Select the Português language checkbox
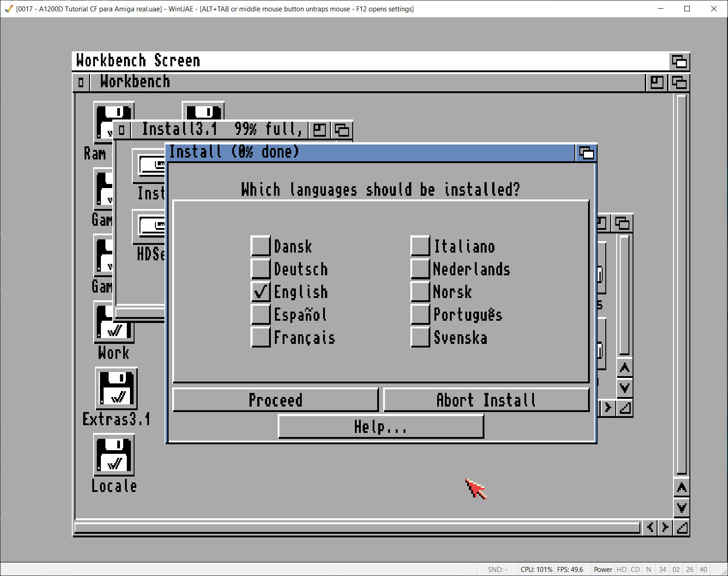The image size is (728, 576). [420, 314]
